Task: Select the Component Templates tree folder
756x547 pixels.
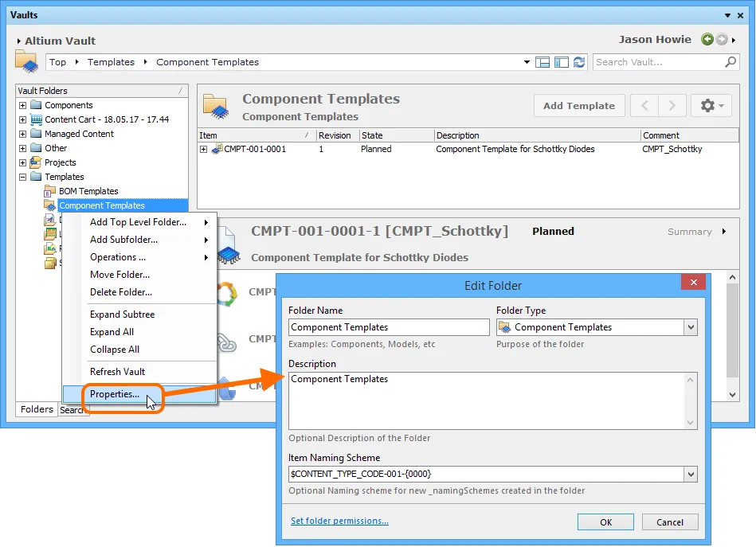Action: coord(102,205)
